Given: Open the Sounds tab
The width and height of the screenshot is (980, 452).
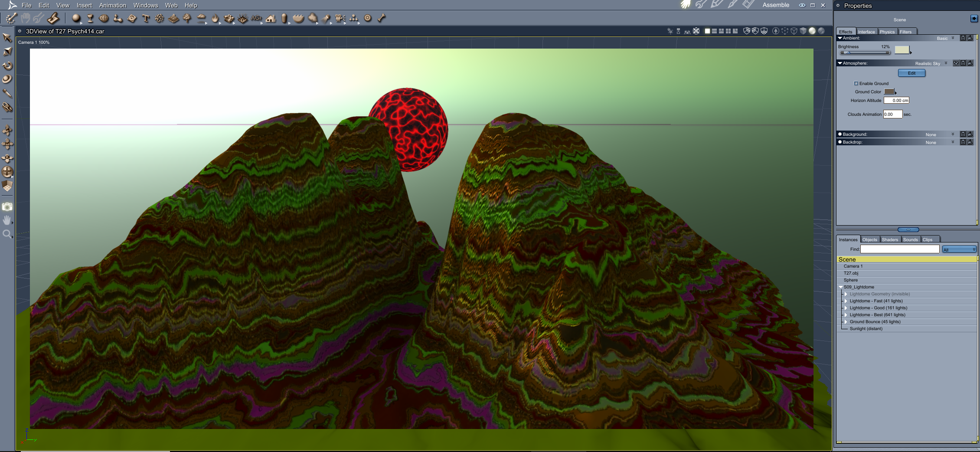Looking at the screenshot, I should click(x=910, y=239).
